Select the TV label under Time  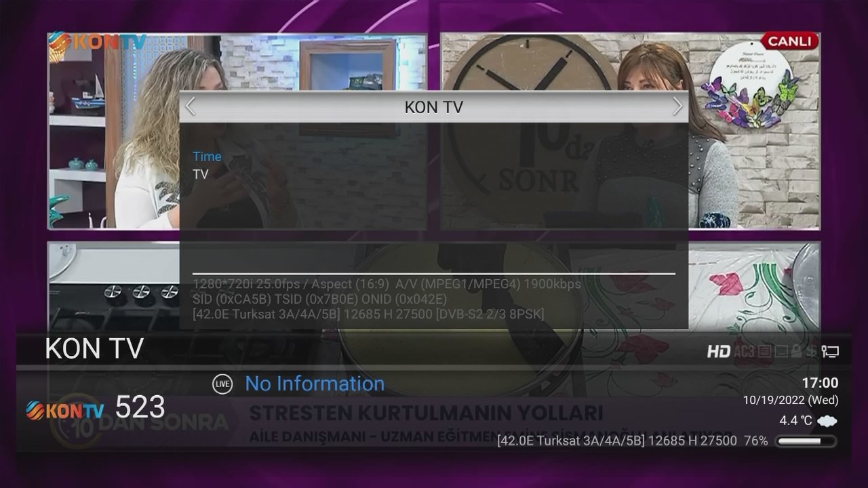200,174
